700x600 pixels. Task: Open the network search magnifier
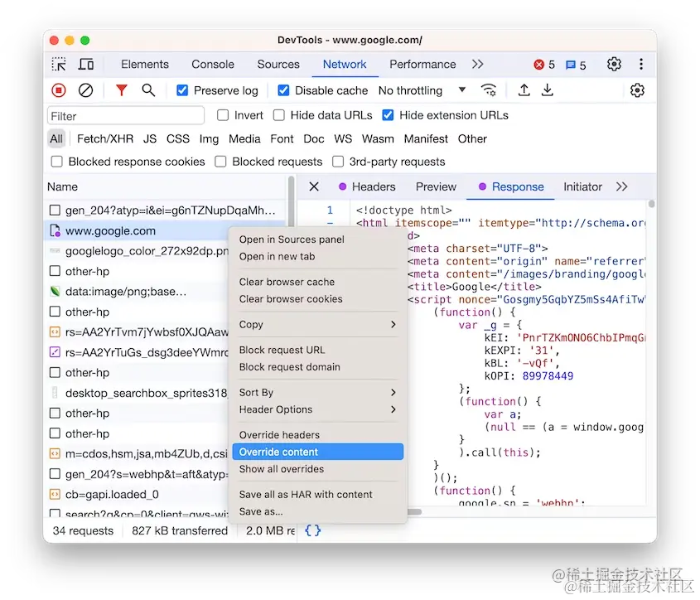[x=148, y=90]
